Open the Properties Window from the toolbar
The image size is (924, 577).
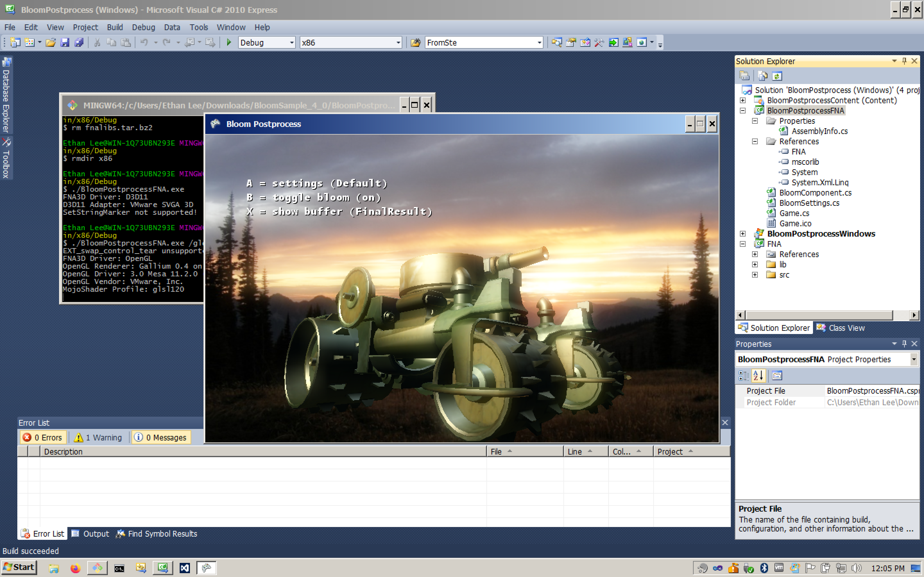(x=570, y=43)
